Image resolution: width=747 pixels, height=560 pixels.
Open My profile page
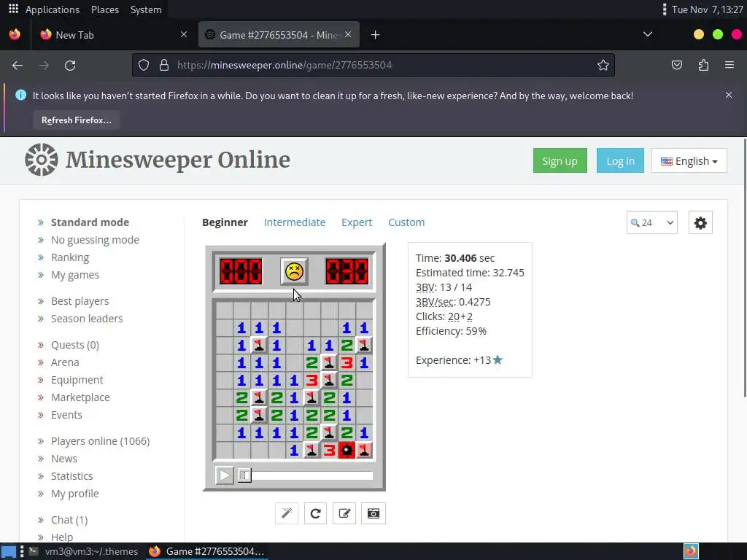[x=75, y=494]
